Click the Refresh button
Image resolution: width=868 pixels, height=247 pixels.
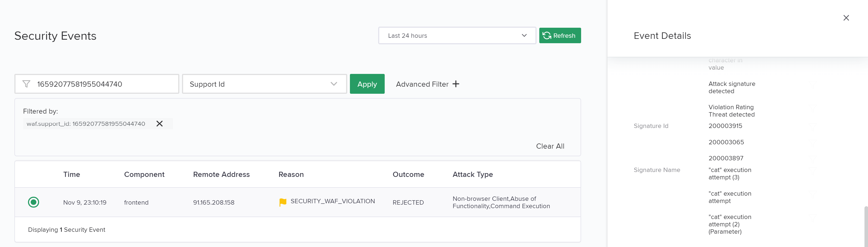coord(560,35)
